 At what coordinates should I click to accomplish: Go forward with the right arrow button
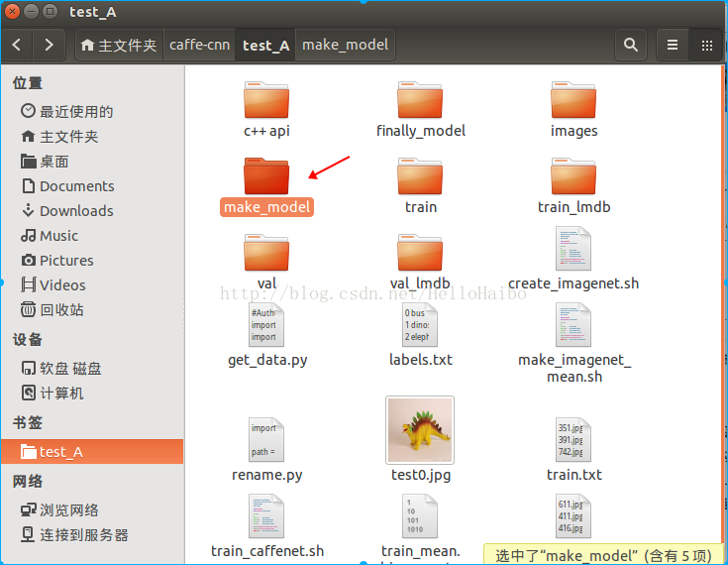click(x=49, y=45)
